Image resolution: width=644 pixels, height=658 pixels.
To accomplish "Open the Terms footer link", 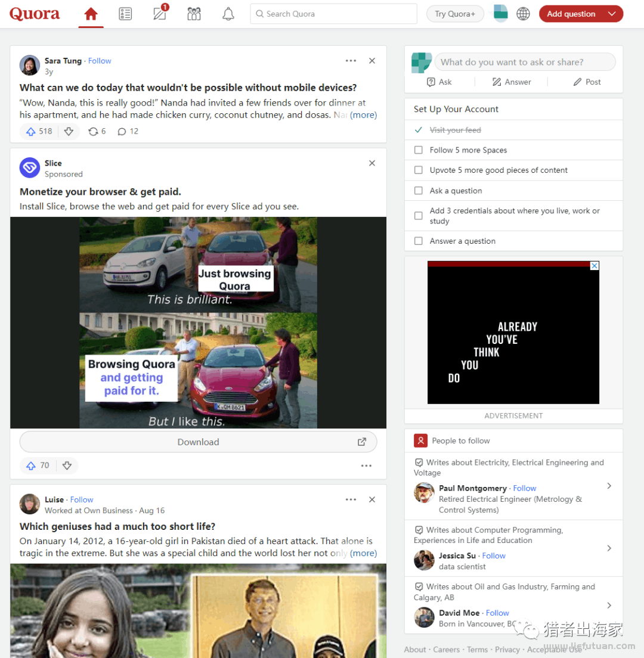I will click(477, 650).
